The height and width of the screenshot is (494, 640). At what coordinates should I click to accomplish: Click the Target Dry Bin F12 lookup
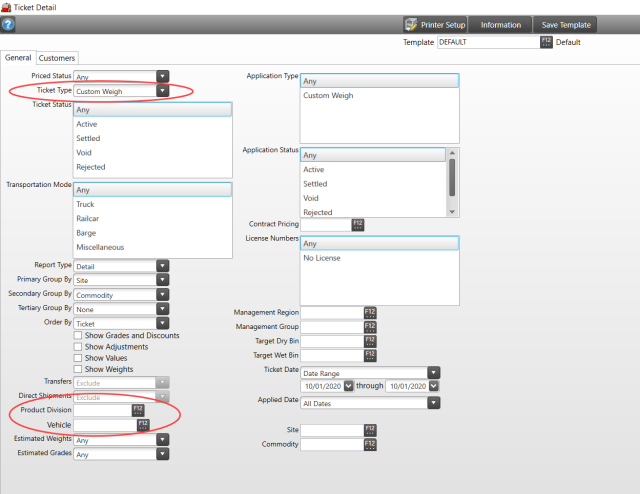tap(370, 341)
